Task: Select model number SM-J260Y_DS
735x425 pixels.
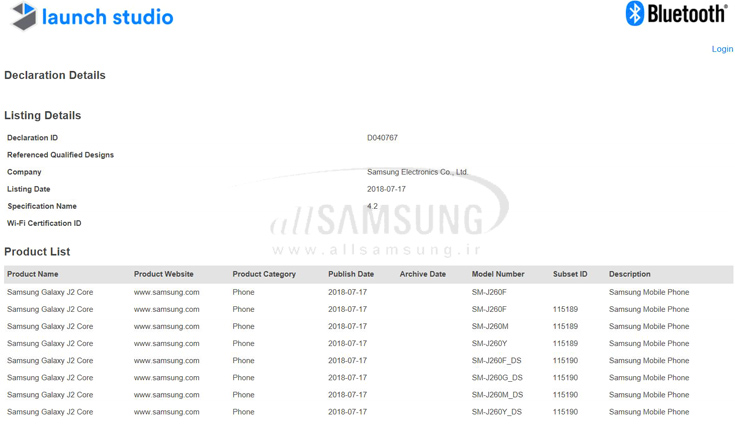Action: 496,412
